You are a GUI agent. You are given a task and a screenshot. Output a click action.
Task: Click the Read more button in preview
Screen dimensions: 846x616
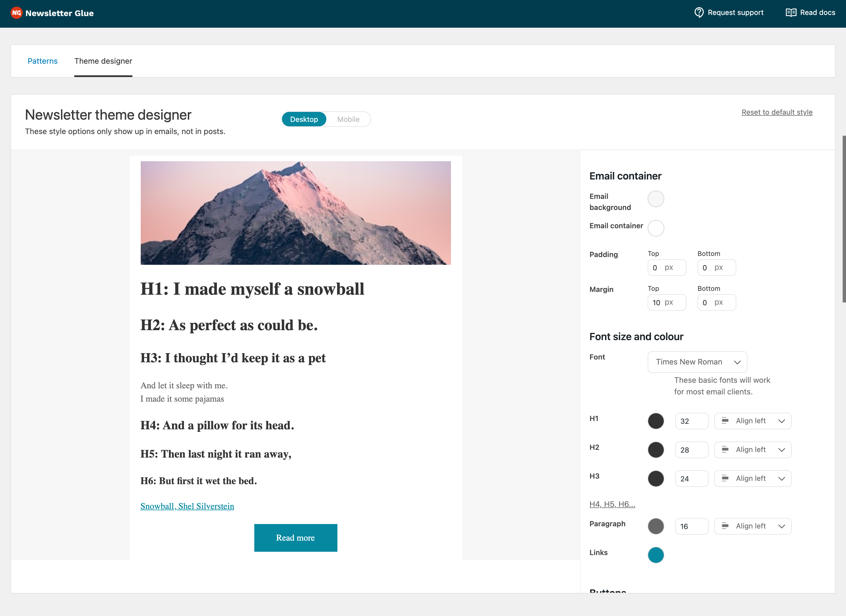(296, 538)
